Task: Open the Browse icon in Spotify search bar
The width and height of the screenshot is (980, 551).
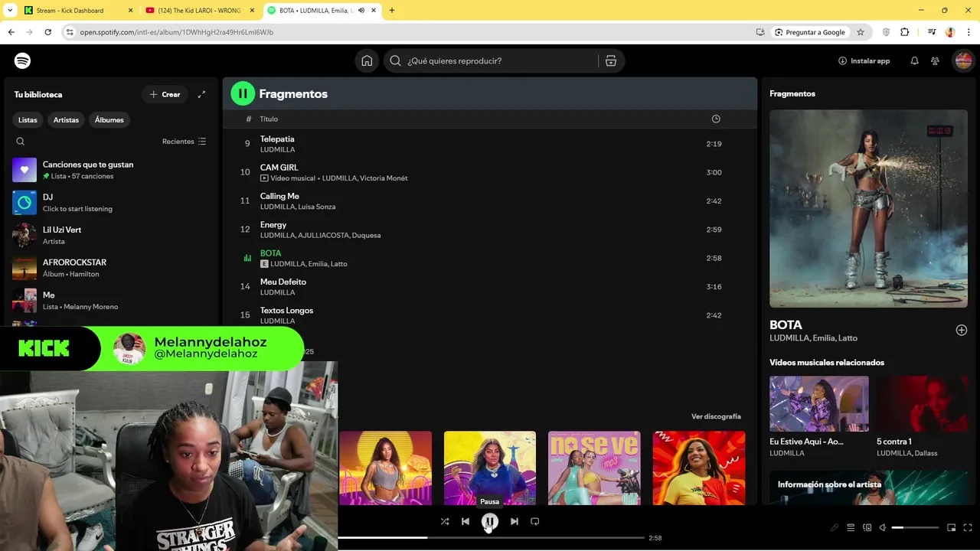Action: (611, 60)
